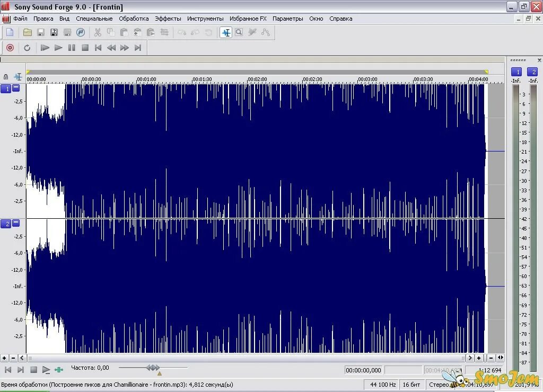
Task: Open the Параметры menu
Action: 287,19
